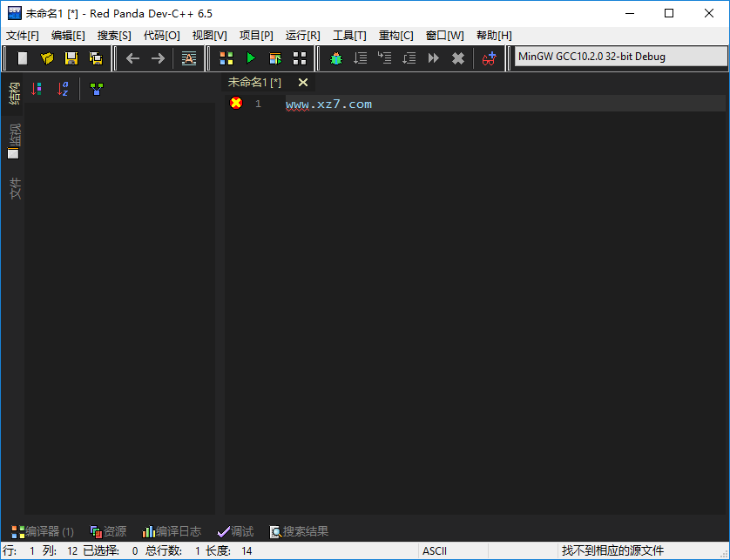The height and width of the screenshot is (560, 730).
Task: Stop execution with the red X icon
Action: tap(457, 58)
